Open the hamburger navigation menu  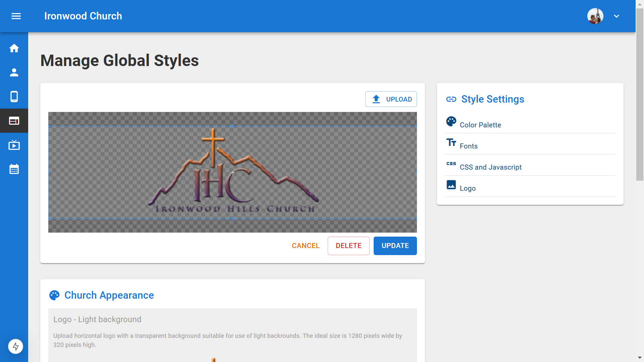point(16,16)
